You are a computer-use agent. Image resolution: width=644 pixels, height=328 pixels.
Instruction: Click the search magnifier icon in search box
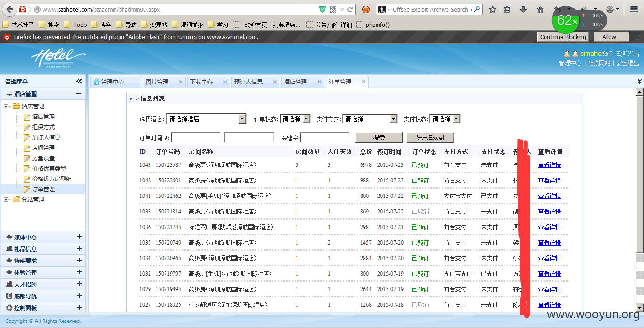click(x=477, y=9)
